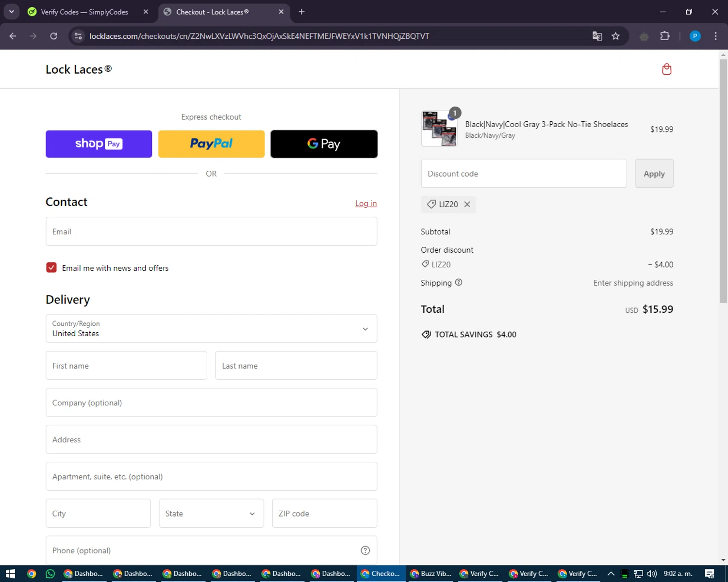
Task: Focus the Discount code input field
Action: pos(524,174)
